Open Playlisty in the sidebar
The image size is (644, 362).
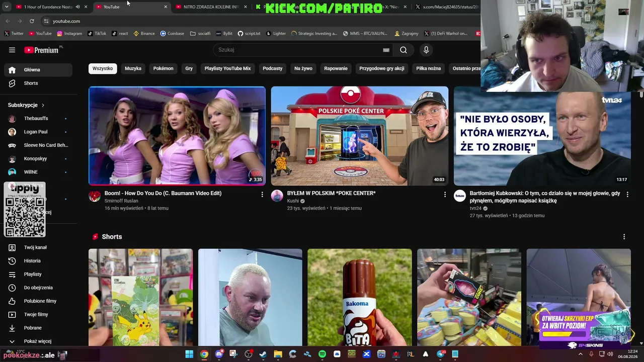[x=38, y=274]
